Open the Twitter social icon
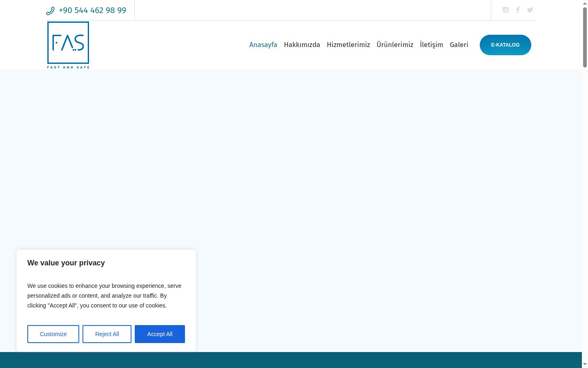 point(530,10)
